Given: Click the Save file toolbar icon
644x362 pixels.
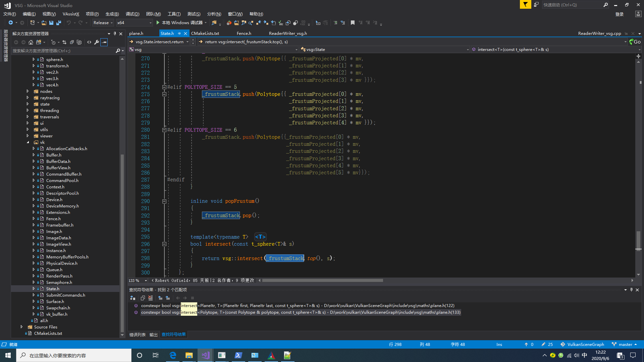Looking at the screenshot, I should point(51,23).
